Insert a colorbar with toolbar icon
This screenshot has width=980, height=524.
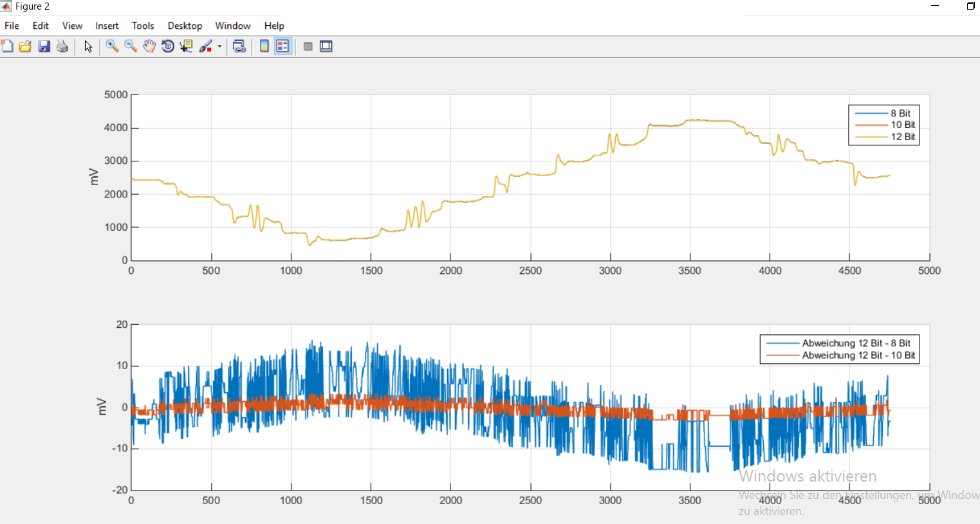point(264,46)
